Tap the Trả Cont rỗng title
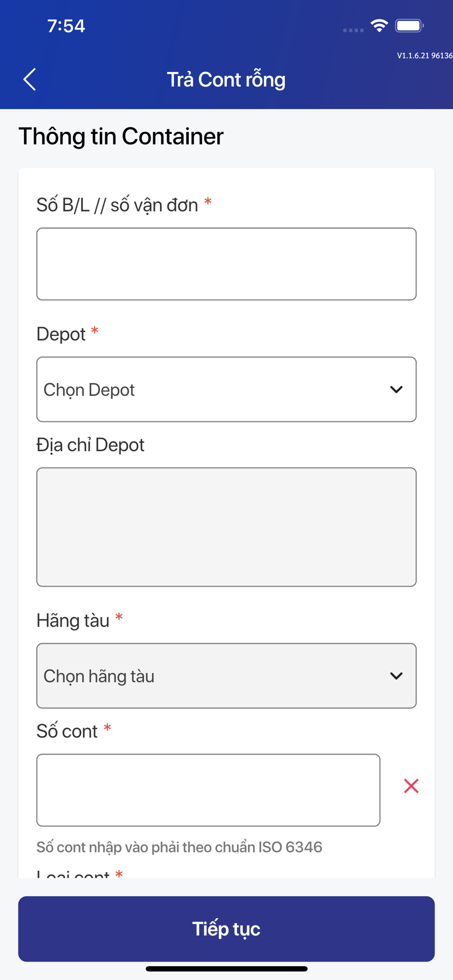This screenshot has height=980, width=453. [x=226, y=80]
